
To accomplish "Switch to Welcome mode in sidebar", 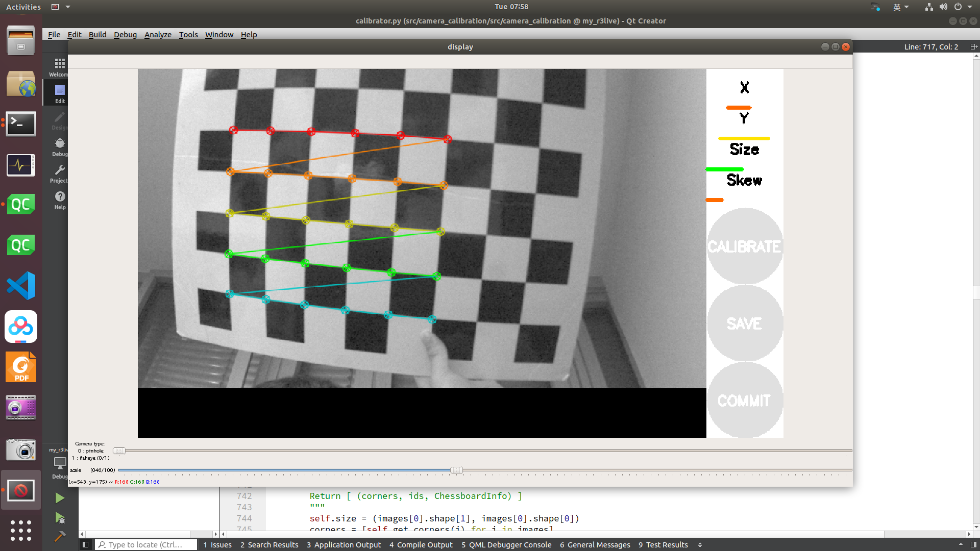I will [x=60, y=66].
